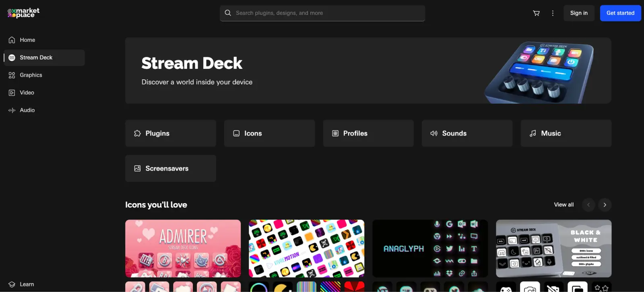Click 'Discover a world inside your device' text
The width and height of the screenshot is (644, 292).
[x=197, y=82]
